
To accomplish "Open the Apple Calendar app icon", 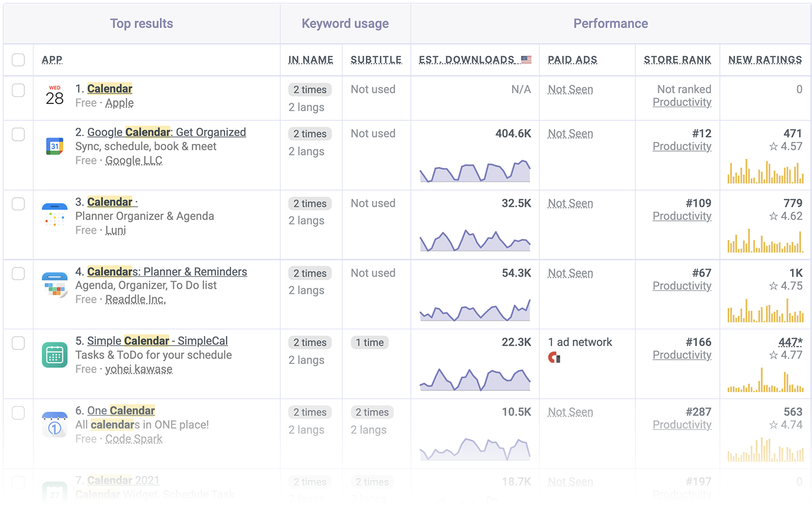I will point(55,95).
